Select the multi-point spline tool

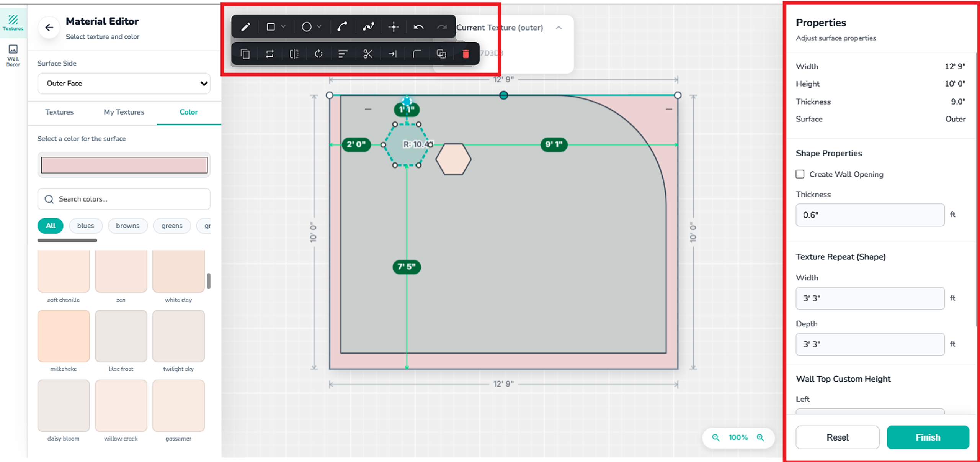coord(368,27)
